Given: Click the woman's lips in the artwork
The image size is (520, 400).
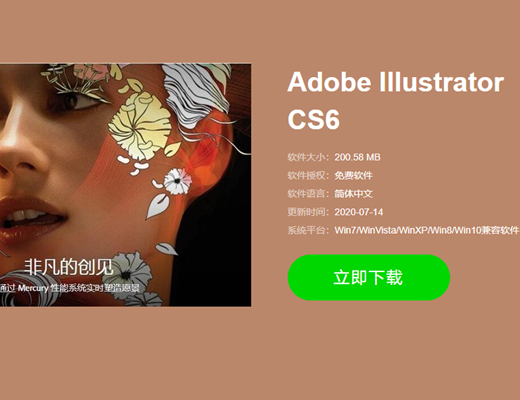Looking at the screenshot, I should [x=32, y=217].
